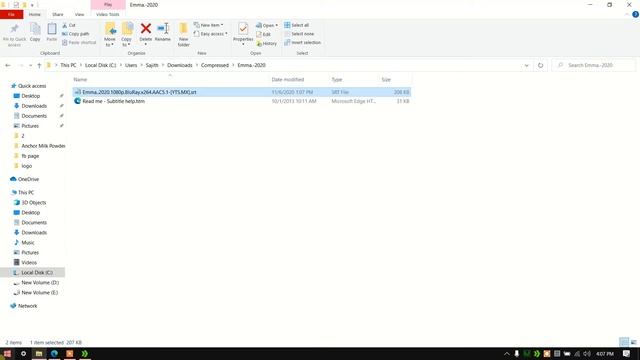This screenshot has height=360, width=640.
Task: Go up one folder level
Action: click(x=39, y=65)
